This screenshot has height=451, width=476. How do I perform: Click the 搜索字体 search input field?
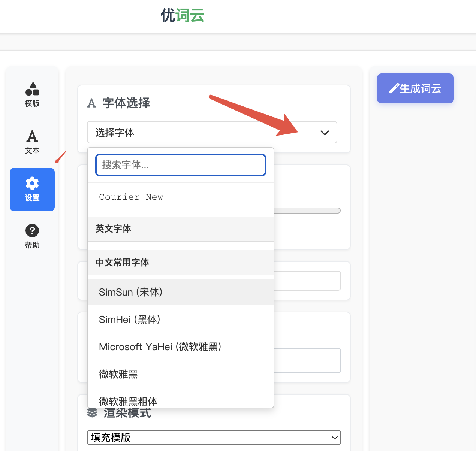180,165
